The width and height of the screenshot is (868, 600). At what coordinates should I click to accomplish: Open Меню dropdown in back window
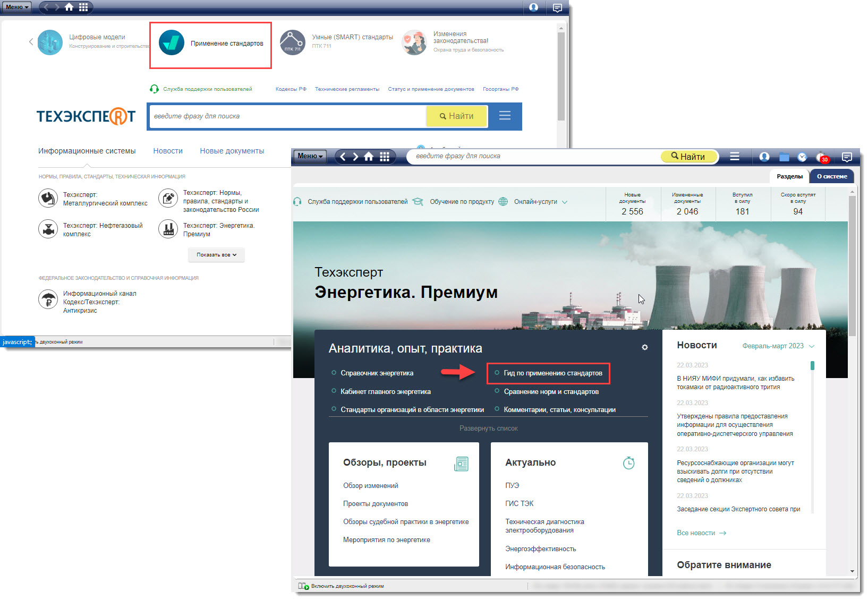coord(18,7)
